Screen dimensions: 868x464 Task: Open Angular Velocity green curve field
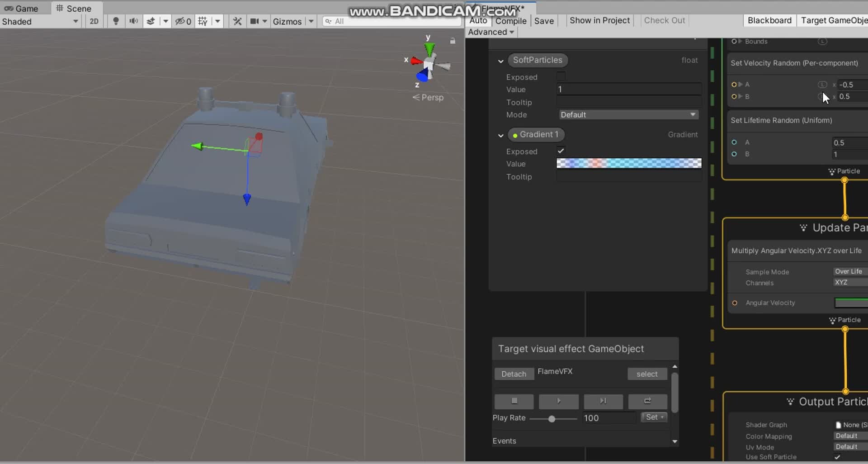pos(851,303)
